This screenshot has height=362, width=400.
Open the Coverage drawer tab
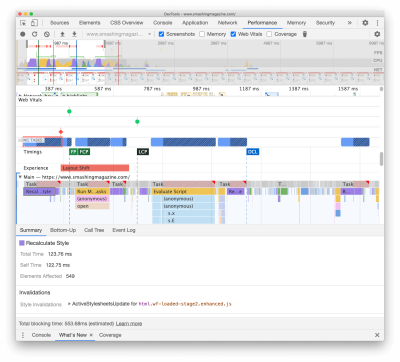110,335
